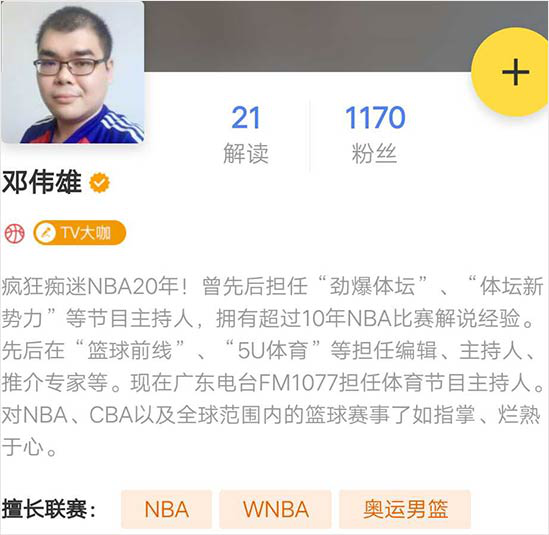Click the orange verified checkmark badge
549x535 pixels.
click(x=99, y=182)
